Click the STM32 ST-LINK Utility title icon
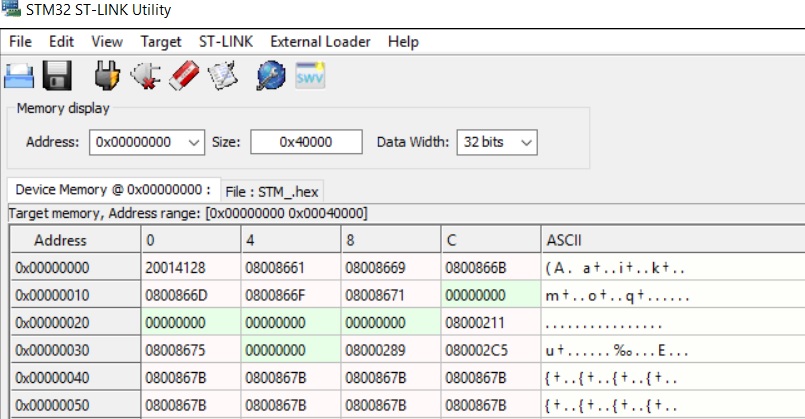This screenshot has width=805, height=419. pos(11,9)
